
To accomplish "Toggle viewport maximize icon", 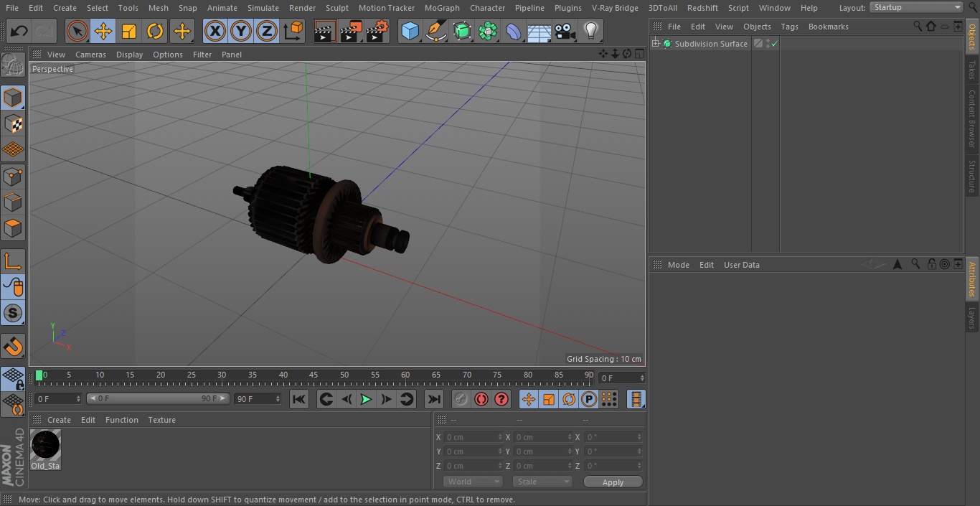I will (x=639, y=54).
